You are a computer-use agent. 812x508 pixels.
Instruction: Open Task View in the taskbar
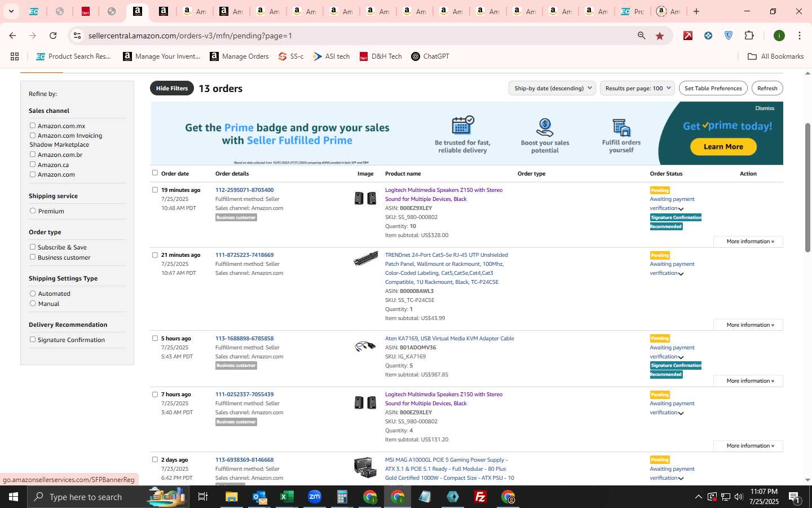tap(203, 497)
